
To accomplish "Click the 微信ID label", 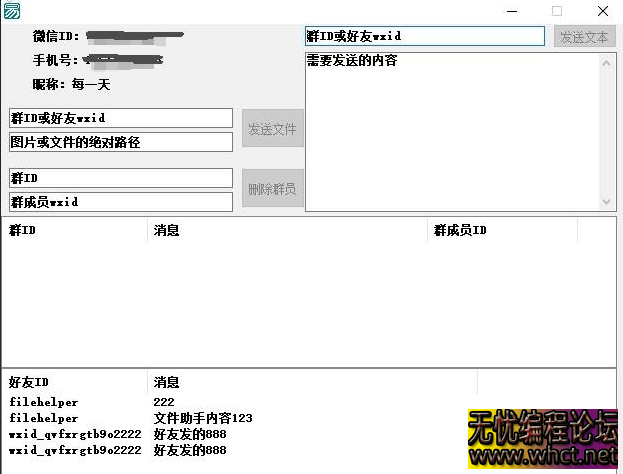I will [x=56, y=36].
